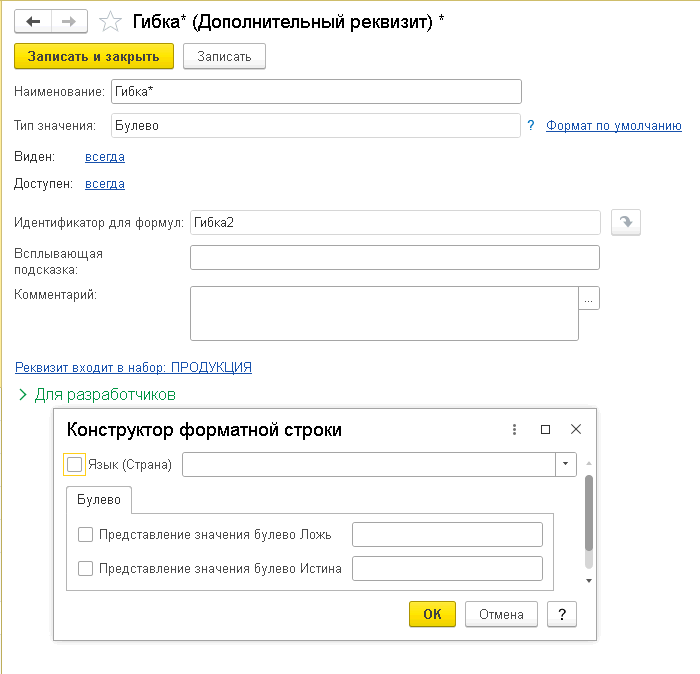Check Представление значения булево Истина
Screen dimensions: 700x674
point(86,568)
